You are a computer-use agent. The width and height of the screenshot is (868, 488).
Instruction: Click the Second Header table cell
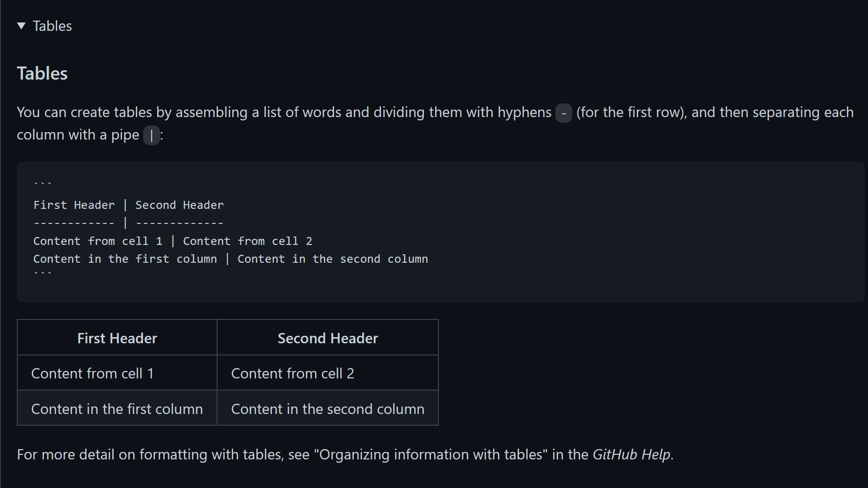(x=328, y=338)
